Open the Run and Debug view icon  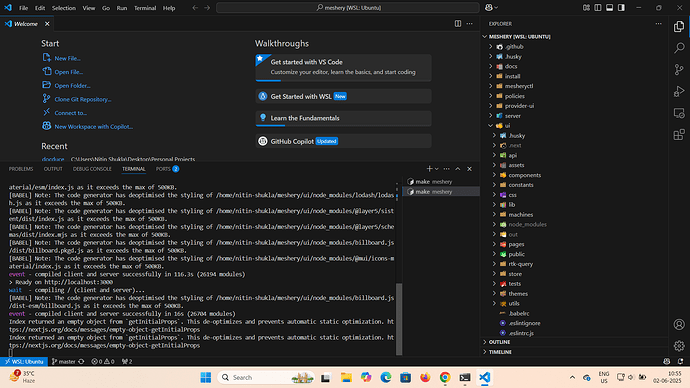[x=679, y=91]
